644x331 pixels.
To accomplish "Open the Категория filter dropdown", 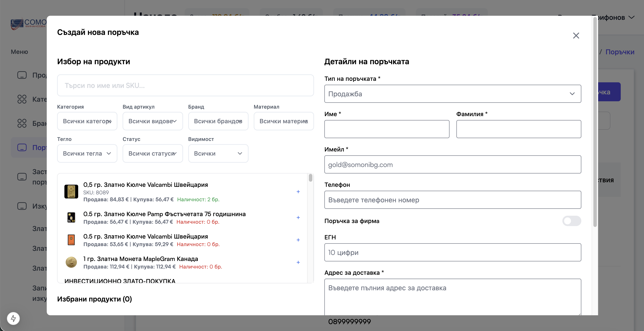I will (87, 121).
